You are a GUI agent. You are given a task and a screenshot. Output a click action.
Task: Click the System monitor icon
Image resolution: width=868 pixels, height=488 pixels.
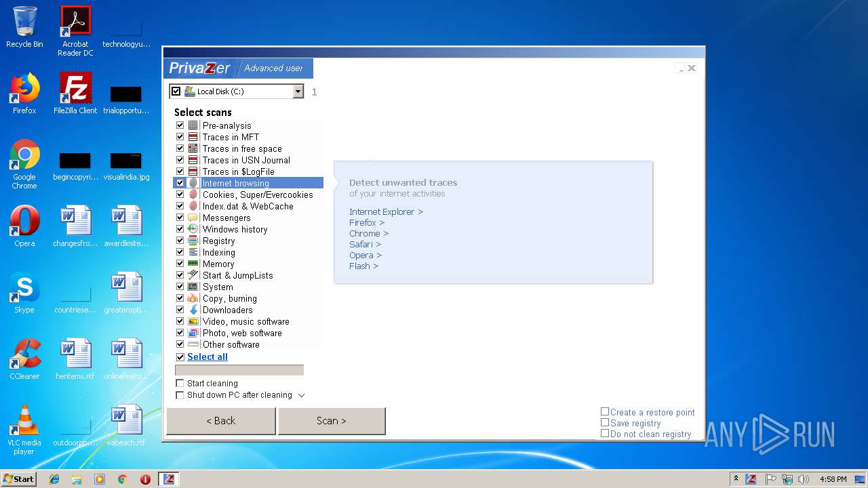point(193,287)
